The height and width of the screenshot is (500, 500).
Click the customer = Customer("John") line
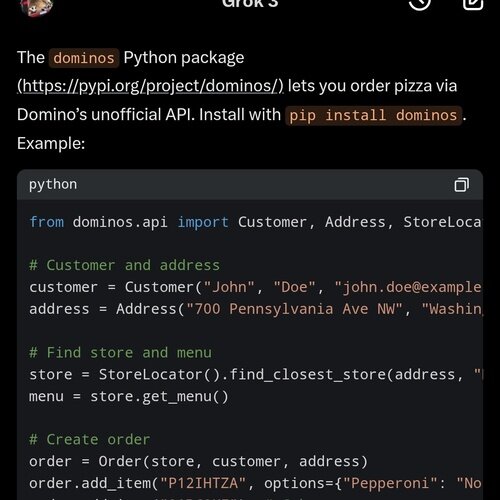pos(255,287)
